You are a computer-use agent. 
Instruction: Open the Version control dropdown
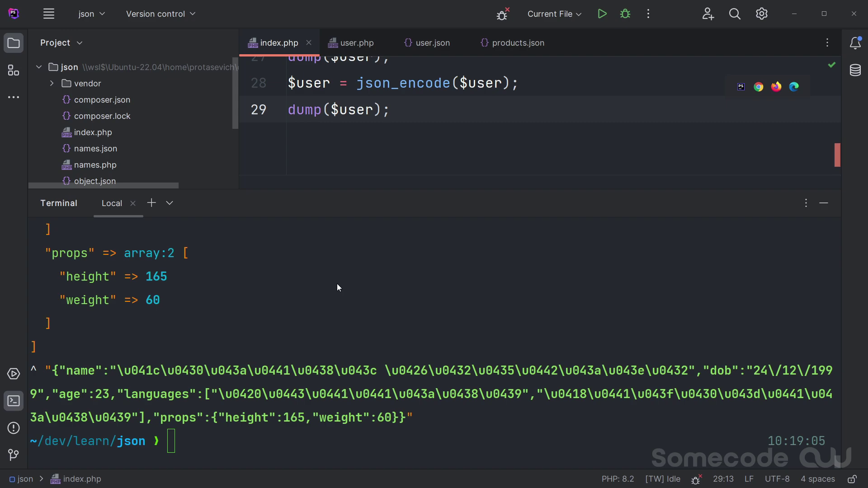tap(161, 14)
